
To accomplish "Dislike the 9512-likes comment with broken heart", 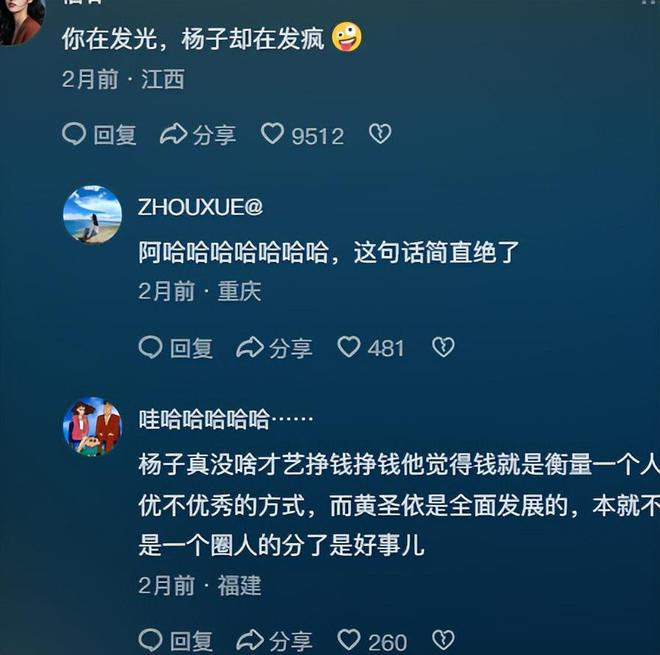I will coord(380,134).
